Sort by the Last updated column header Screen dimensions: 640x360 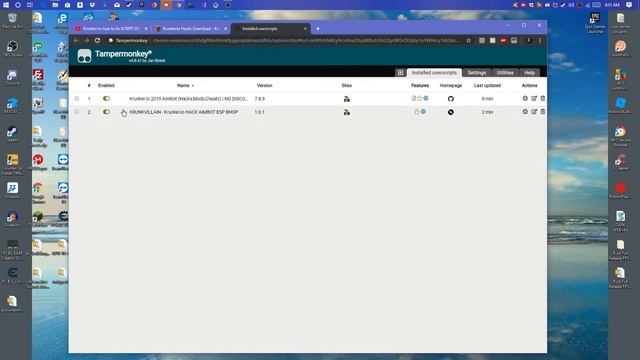(487, 85)
